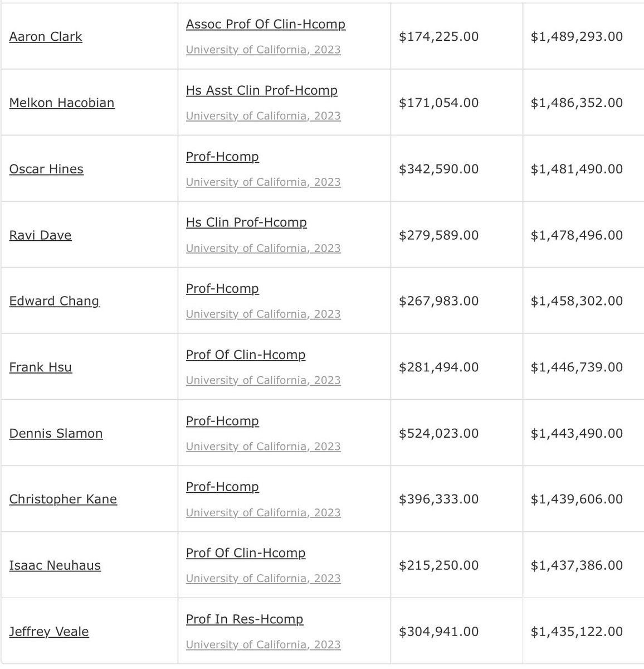Click University of California, 2023 under Aaron Clark
644x669 pixels.
[263, 50]
